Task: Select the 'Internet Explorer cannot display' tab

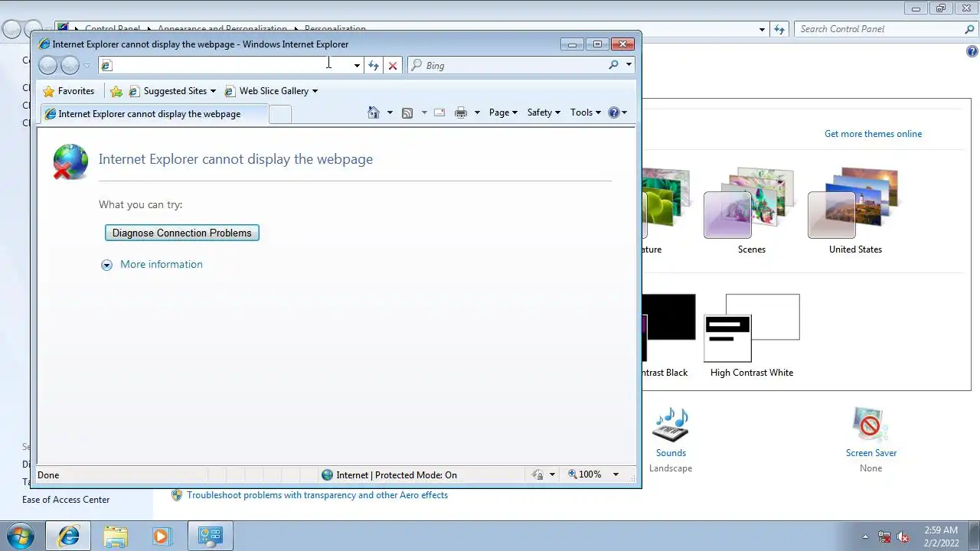Action: (153, 114)
